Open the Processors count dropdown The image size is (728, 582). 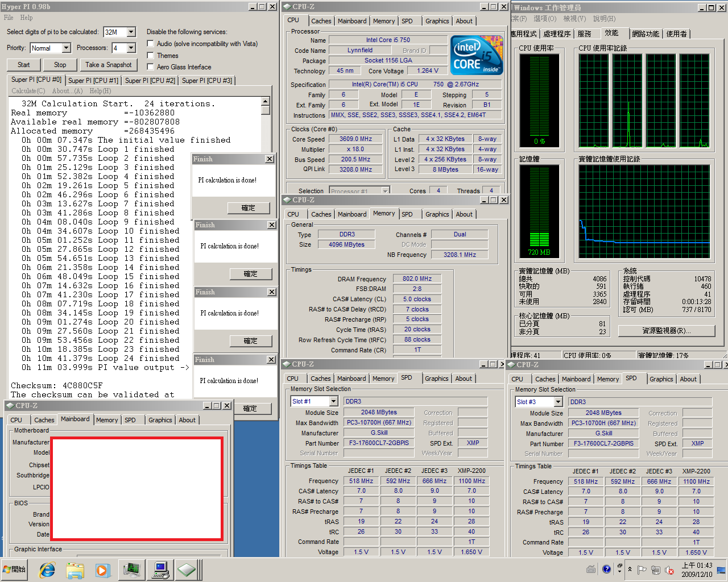click(x=131, y=48)
